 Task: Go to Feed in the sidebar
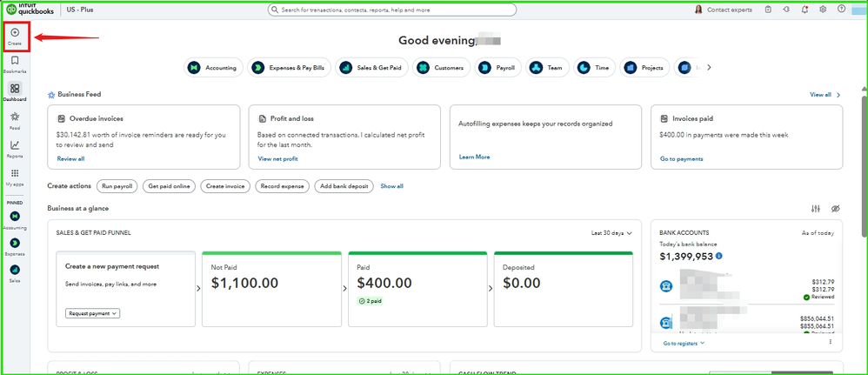pyautogui.click(x=15, y=117)
